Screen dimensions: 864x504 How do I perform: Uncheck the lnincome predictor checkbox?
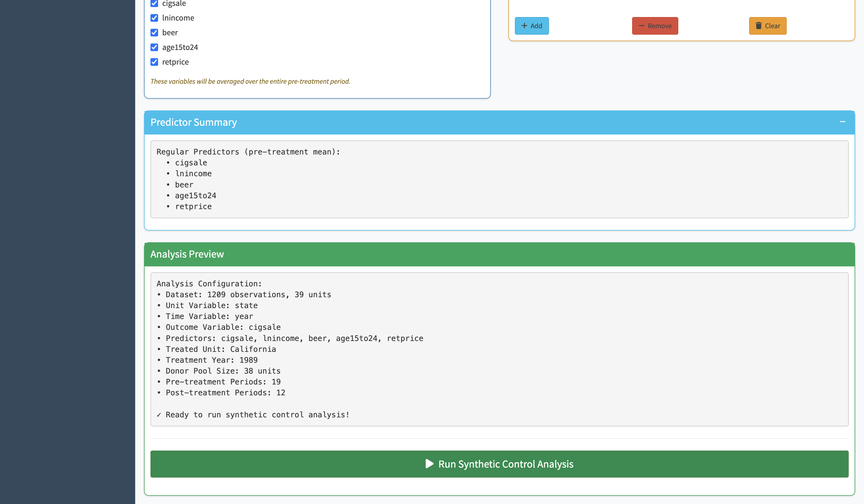(154, 18)
